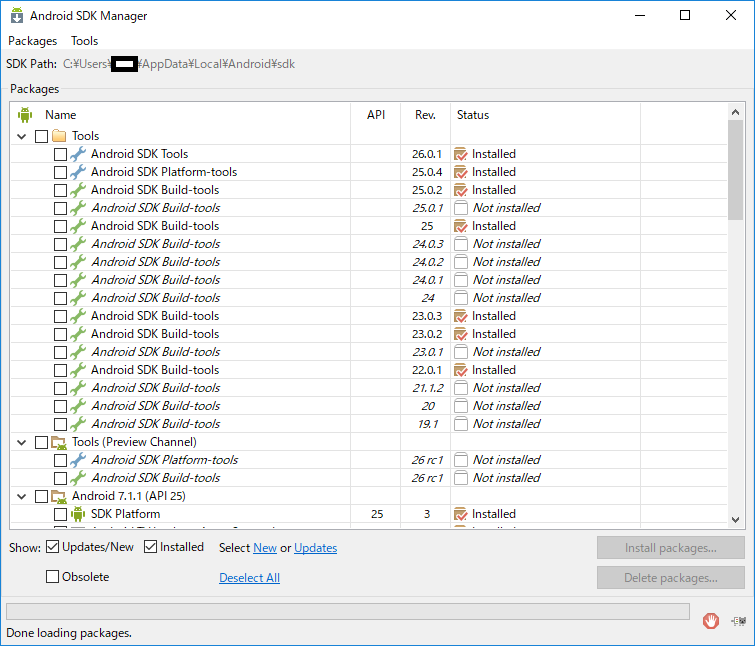The width and height of the screenshot is (755, 646).
Task: Click wrench icon of Android SDK Platform-tools 25.0.4
Action: 78,172
